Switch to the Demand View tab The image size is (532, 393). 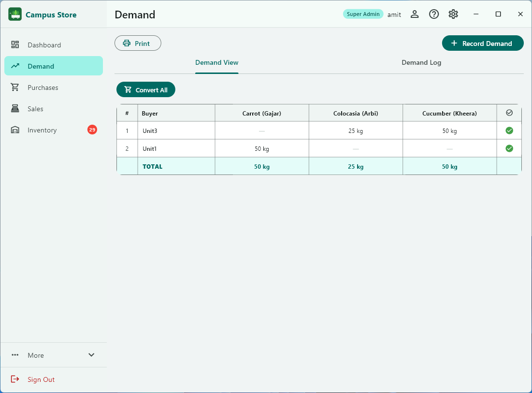click(217, 62)
